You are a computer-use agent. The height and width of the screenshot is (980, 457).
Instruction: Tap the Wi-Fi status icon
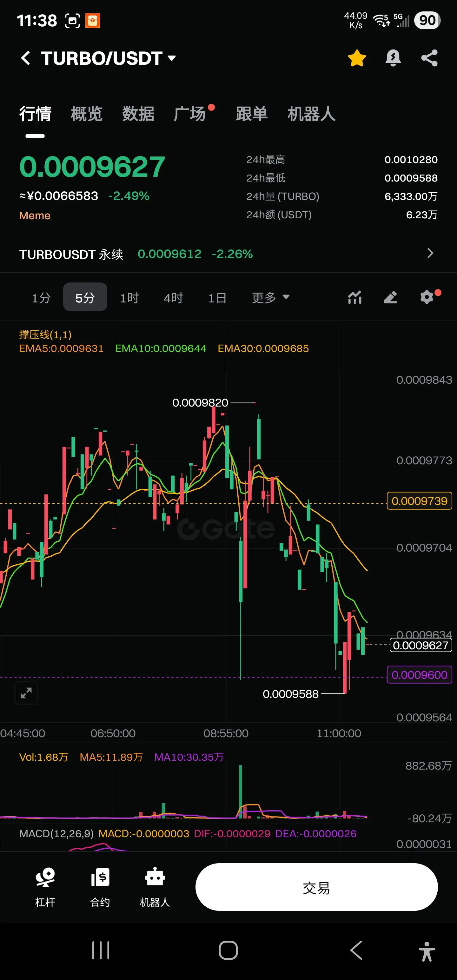point(381,20)
